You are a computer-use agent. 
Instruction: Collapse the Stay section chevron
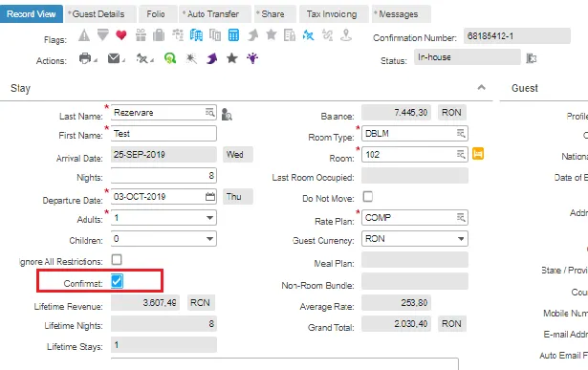tap(482, 88)
